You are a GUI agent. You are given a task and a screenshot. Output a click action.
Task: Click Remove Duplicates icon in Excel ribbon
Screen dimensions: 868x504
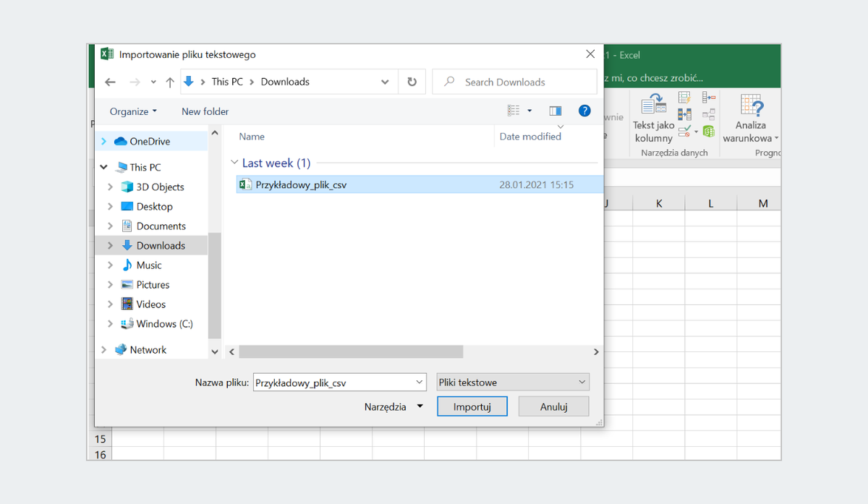click(684, 114)
